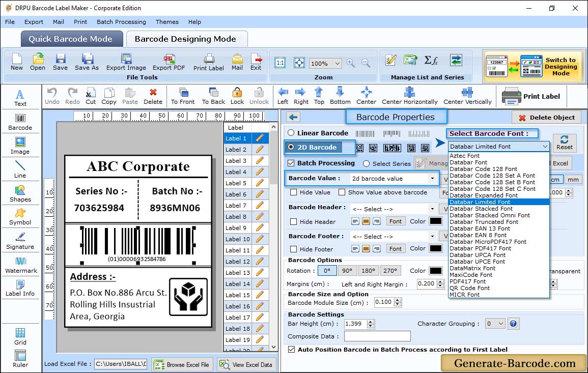Click Print Label in File Tools
588x373 pixels.
209,62
